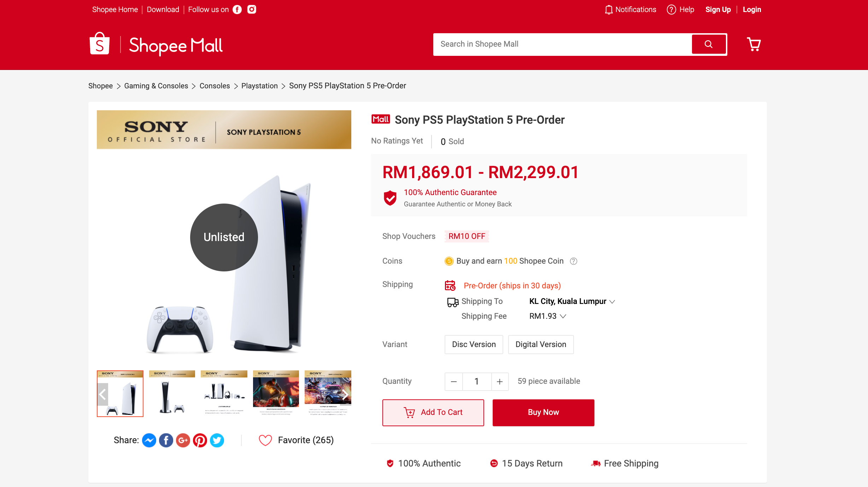Open the Playstation breadcrumb category
This screenshot has width=868, height=487.
point(259,86)
